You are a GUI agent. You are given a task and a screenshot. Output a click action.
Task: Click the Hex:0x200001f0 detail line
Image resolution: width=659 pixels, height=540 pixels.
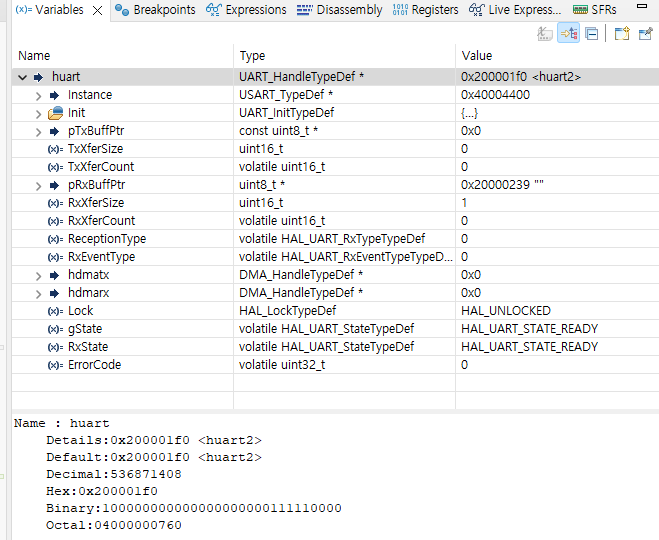coord(102,491)
